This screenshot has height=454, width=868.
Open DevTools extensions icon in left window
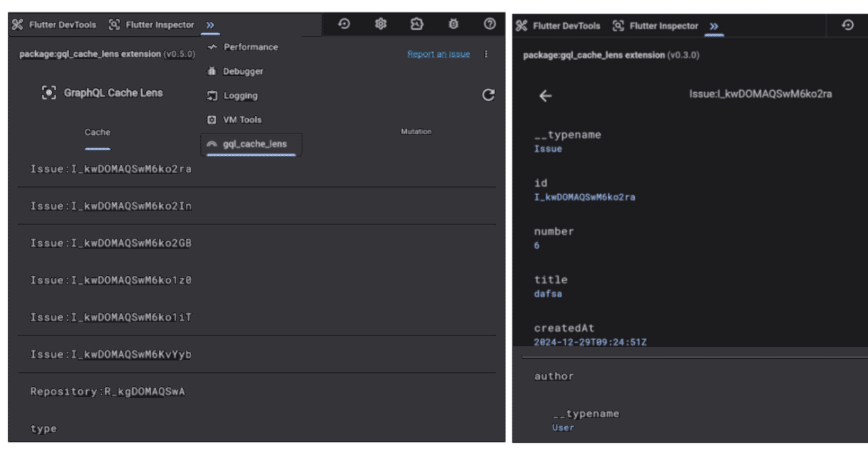416,24
